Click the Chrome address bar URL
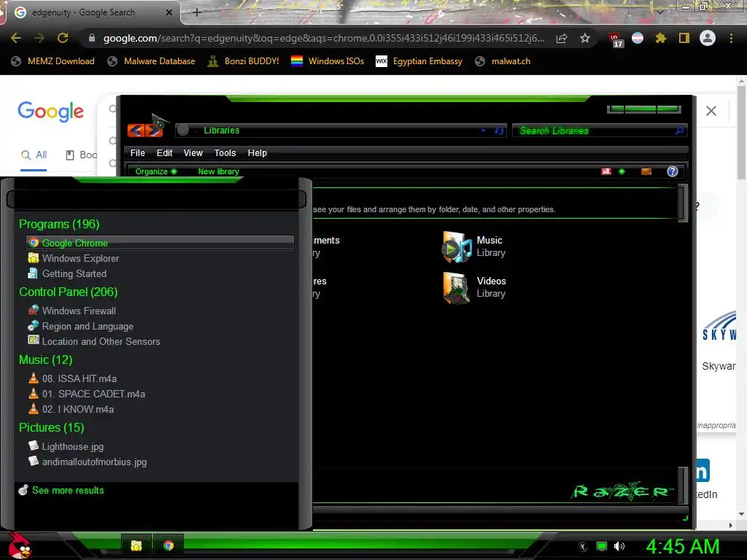Screen dimensions: 747x560 (323, 38)
